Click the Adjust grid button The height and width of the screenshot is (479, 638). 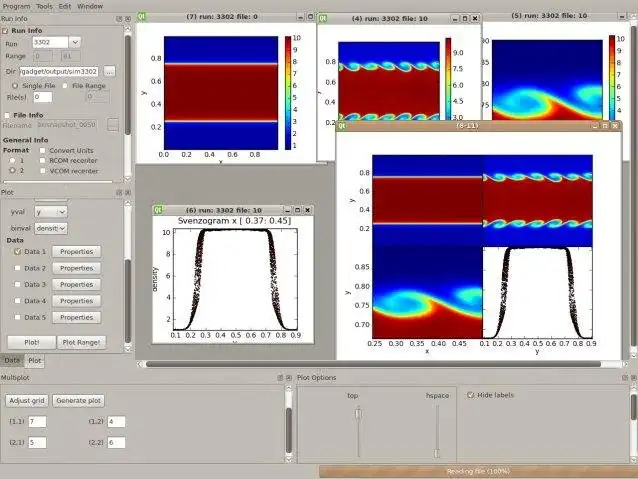[27, 400]
